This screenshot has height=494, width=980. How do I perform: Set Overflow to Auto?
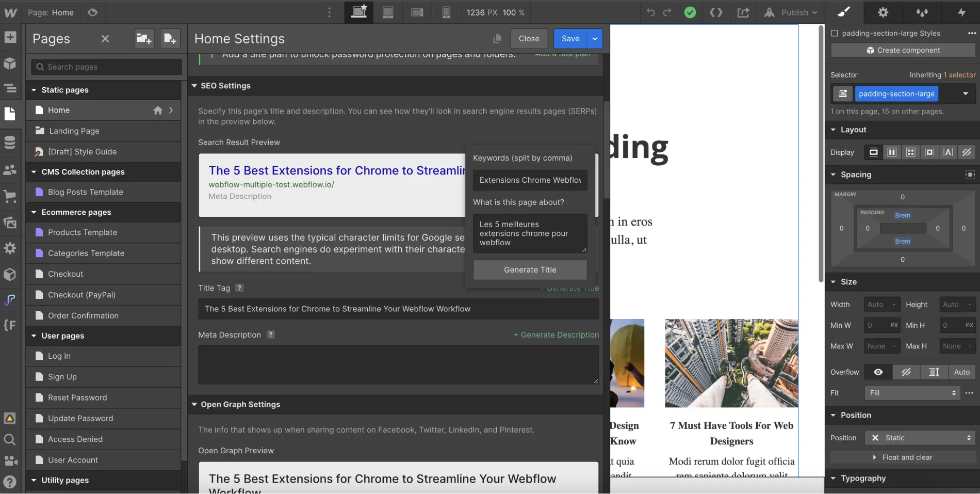click(962, 372)
